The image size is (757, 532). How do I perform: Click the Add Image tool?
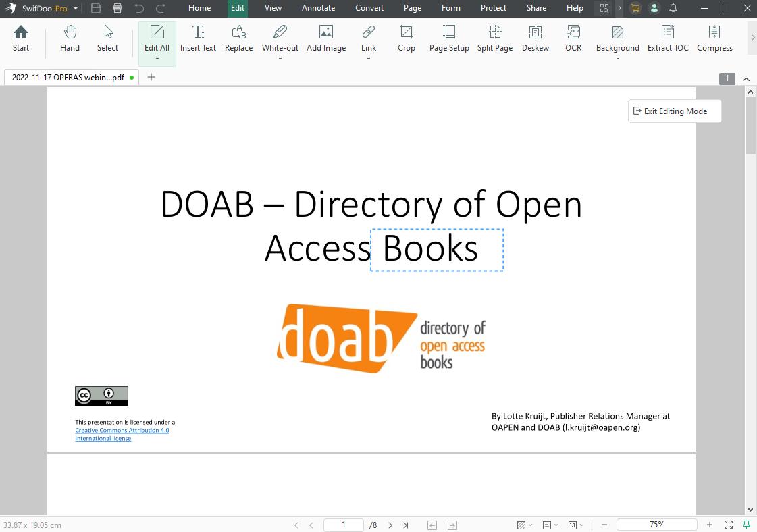[326, 38]
